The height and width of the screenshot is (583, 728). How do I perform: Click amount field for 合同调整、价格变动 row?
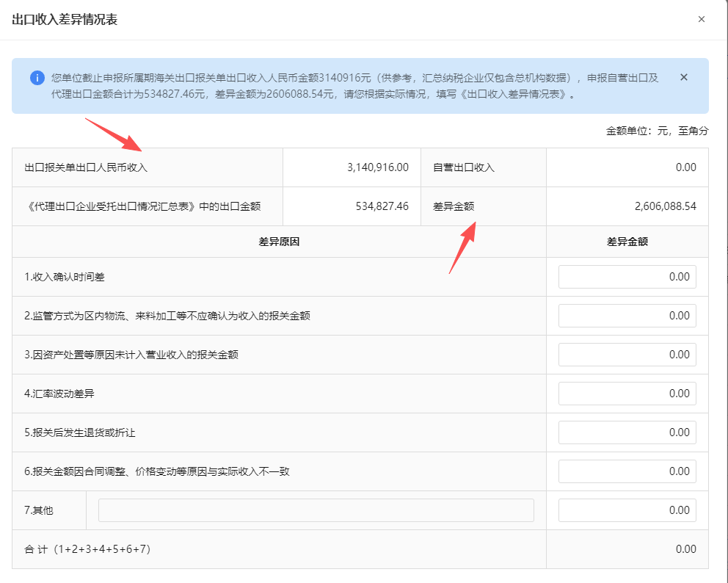pos(627,471)
